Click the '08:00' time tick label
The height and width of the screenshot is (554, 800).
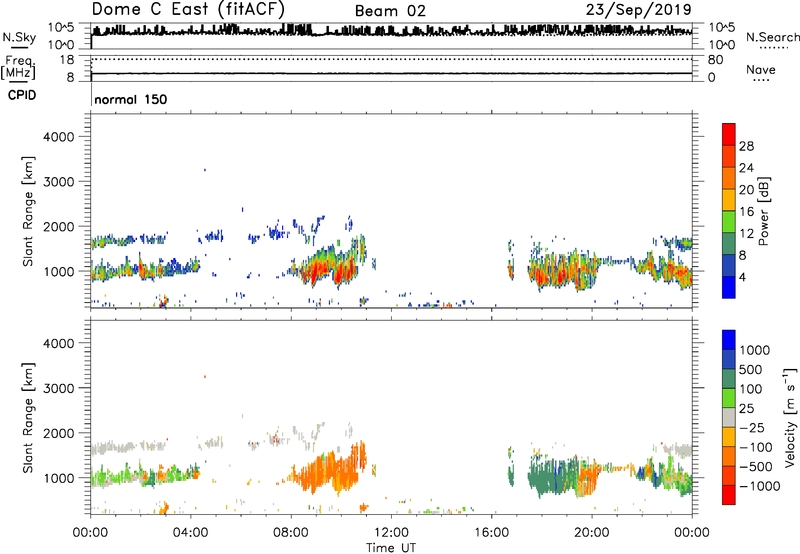(x=291, y=533)
